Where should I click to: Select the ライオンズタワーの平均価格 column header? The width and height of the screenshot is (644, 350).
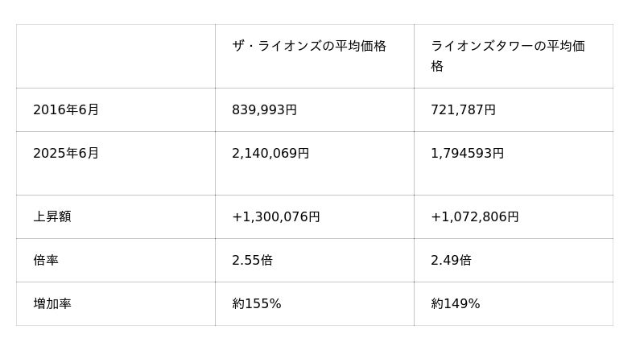coord(508,56)
